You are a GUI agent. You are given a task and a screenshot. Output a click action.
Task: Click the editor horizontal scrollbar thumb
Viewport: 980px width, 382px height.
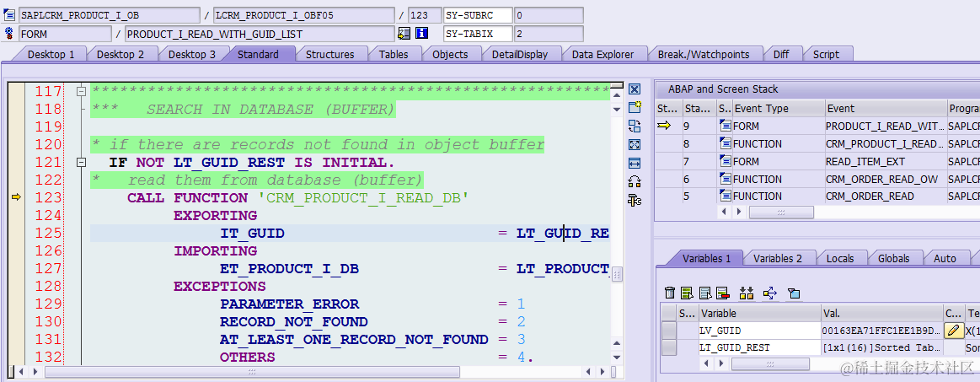point(252,372)
